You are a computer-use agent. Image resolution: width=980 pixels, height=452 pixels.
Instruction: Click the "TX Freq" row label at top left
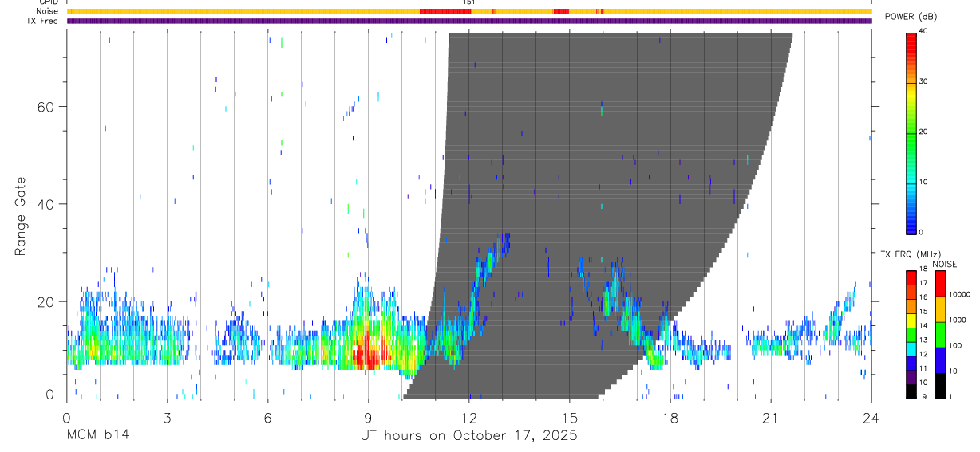[43, 21]
